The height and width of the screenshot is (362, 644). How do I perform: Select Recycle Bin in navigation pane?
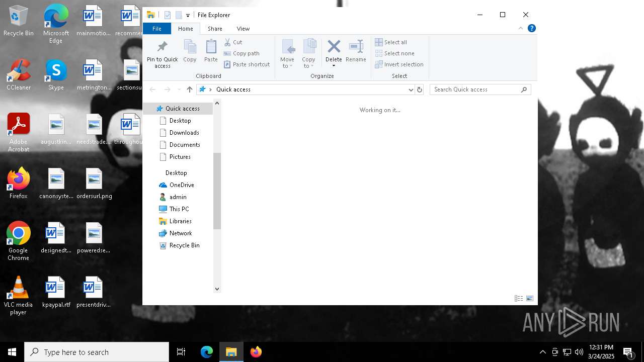tap(184, 245)
